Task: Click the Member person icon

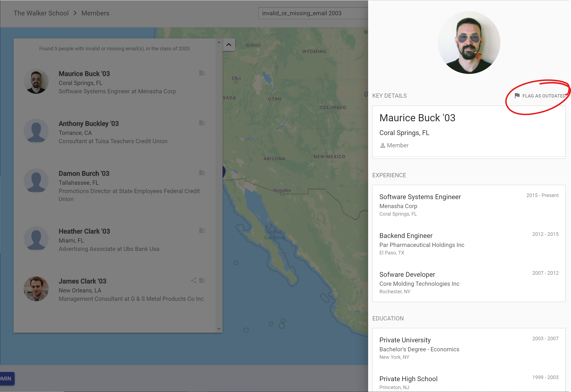Action: click(383, 146)
